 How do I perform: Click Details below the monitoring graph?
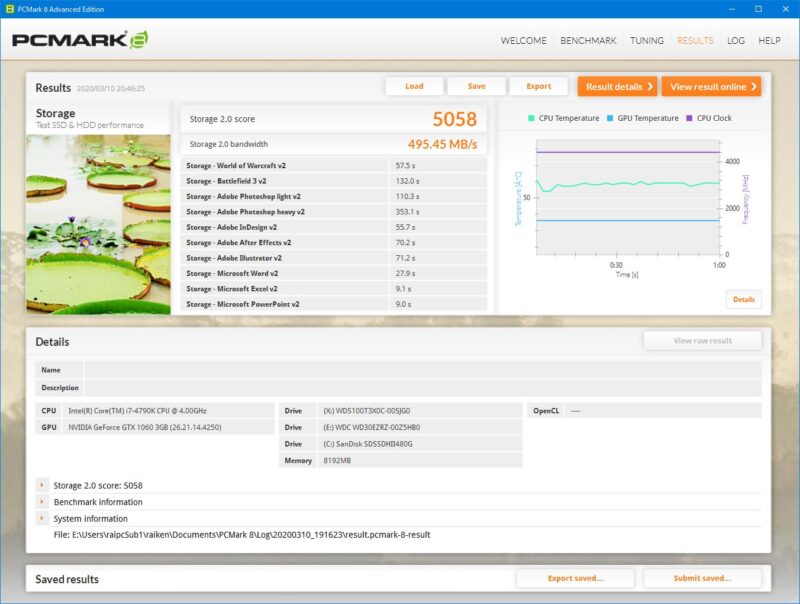[x=744, y=299]
